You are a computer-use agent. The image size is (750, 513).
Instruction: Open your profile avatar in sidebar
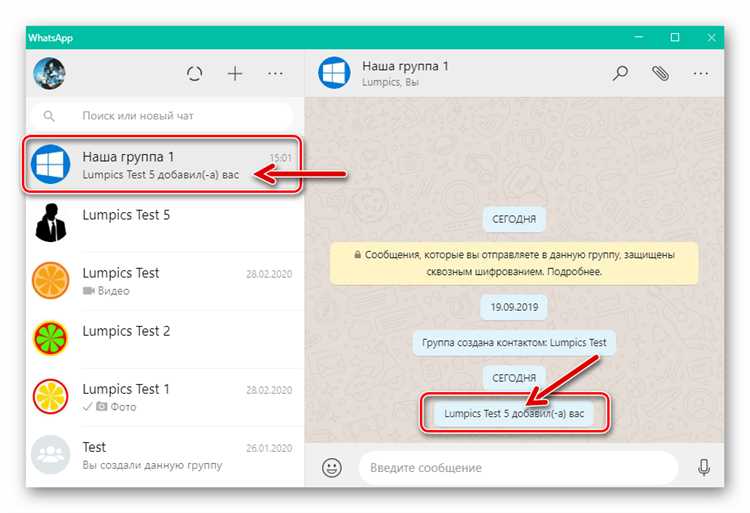[49, 74]
